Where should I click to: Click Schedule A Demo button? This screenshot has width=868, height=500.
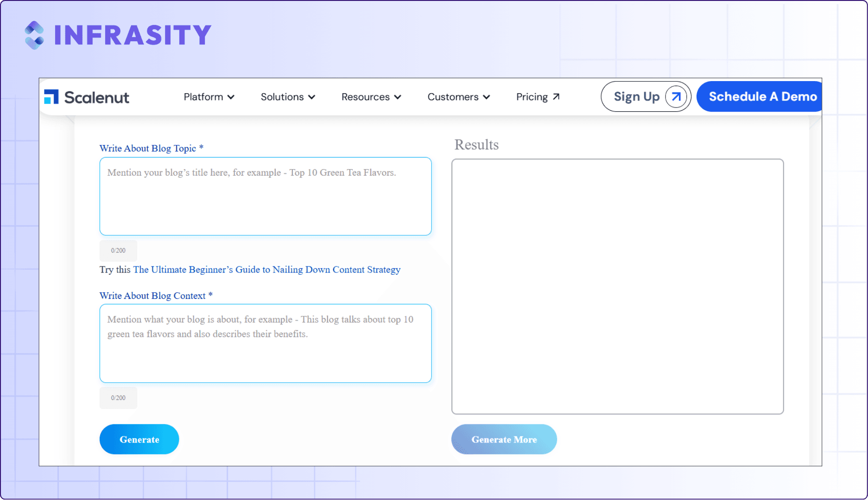click(x=760, y=96)
